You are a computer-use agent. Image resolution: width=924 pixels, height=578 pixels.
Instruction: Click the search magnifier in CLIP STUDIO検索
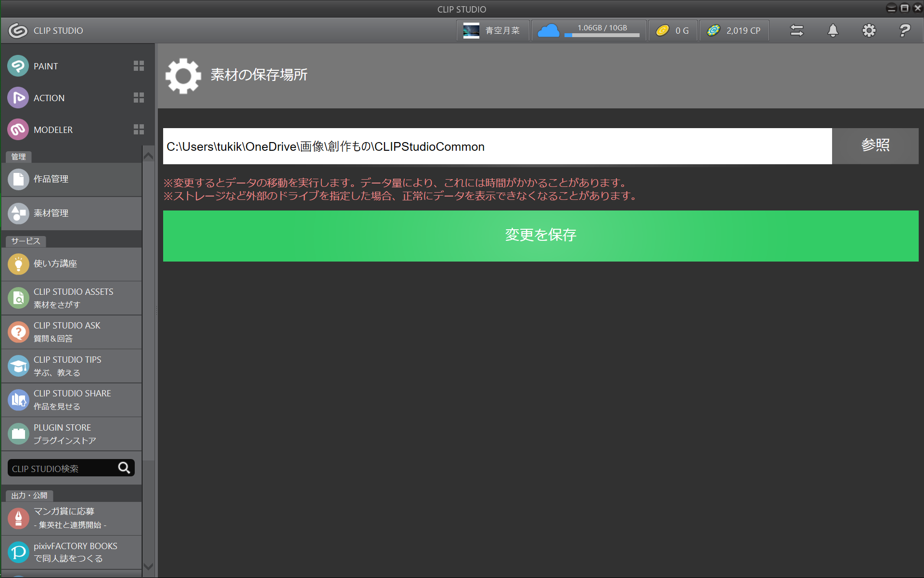coord(124,468)
